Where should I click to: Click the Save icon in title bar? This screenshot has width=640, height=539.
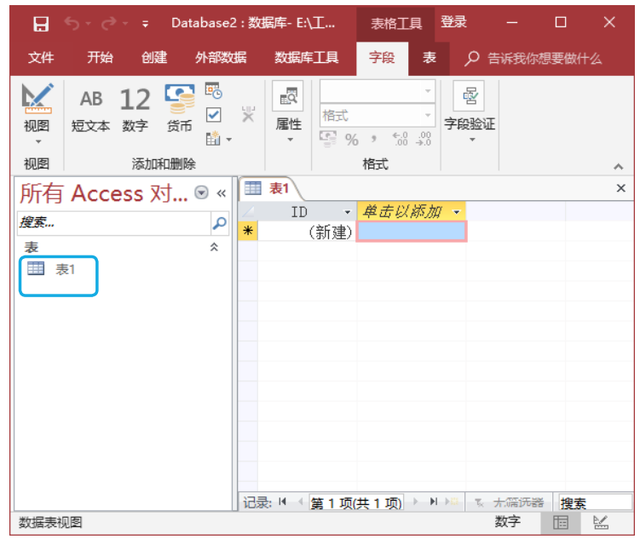point(41,24)
